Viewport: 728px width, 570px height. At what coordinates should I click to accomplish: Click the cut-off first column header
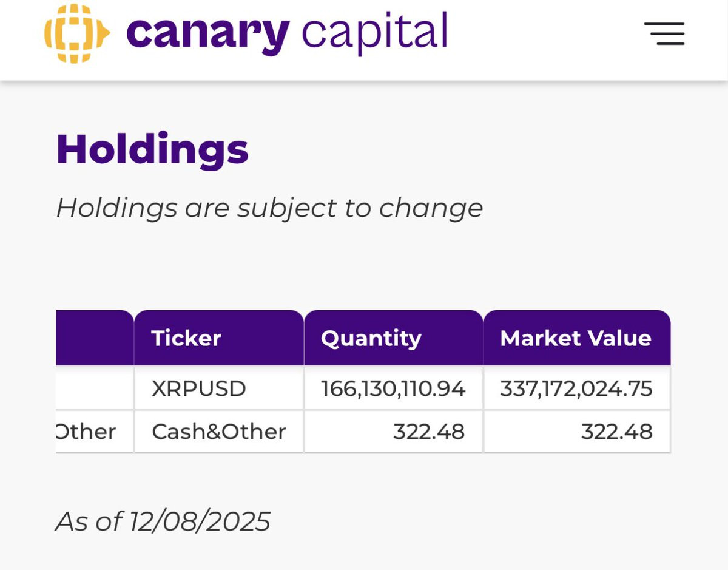[x=95, y=338]
